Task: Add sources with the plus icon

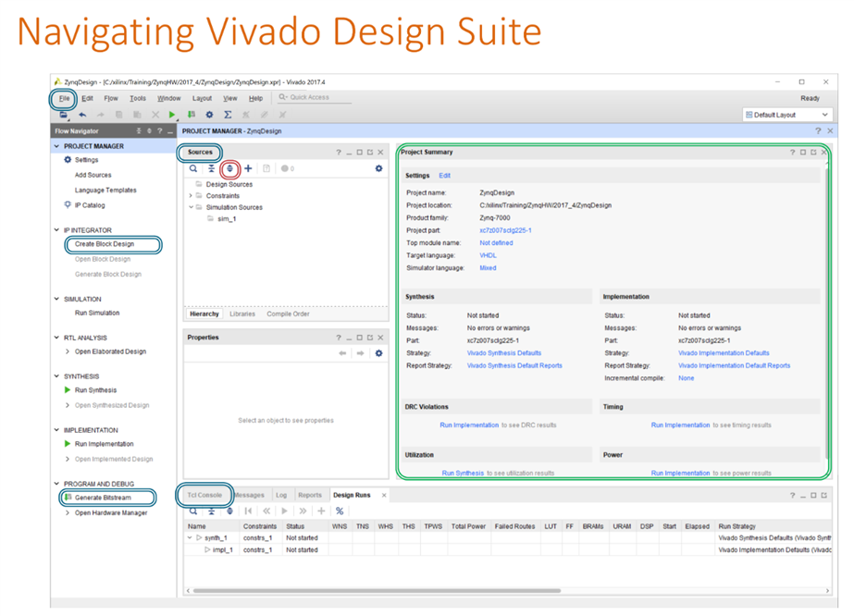Action: coord(248,169)
